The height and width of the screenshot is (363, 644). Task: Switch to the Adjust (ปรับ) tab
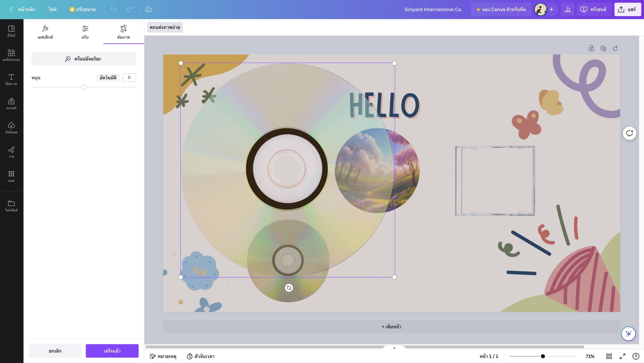click(x=85, y=32)
